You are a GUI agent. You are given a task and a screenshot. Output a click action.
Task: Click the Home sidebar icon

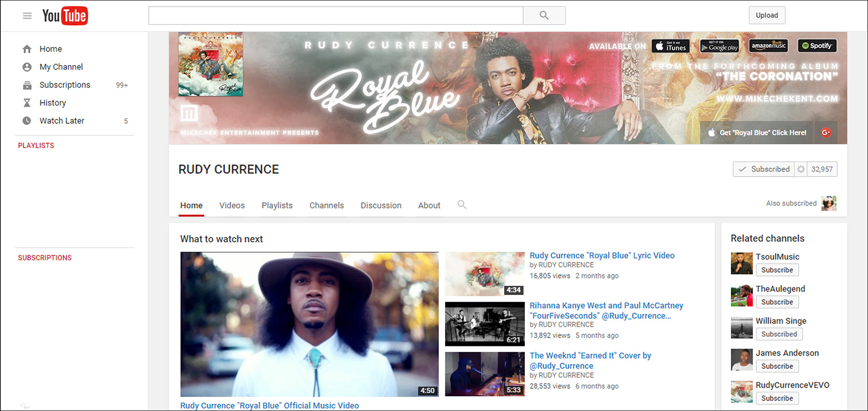coord(27,49)
